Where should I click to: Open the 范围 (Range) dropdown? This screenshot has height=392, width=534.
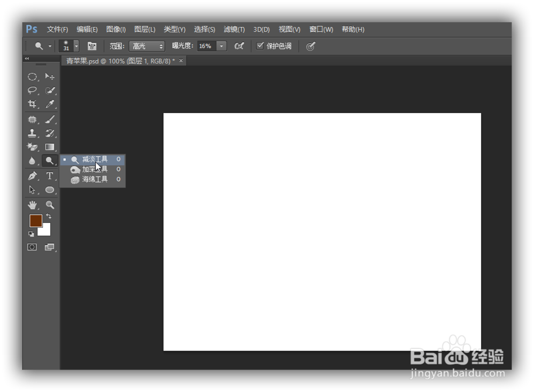pyautogui.click(x=146, y=46)
